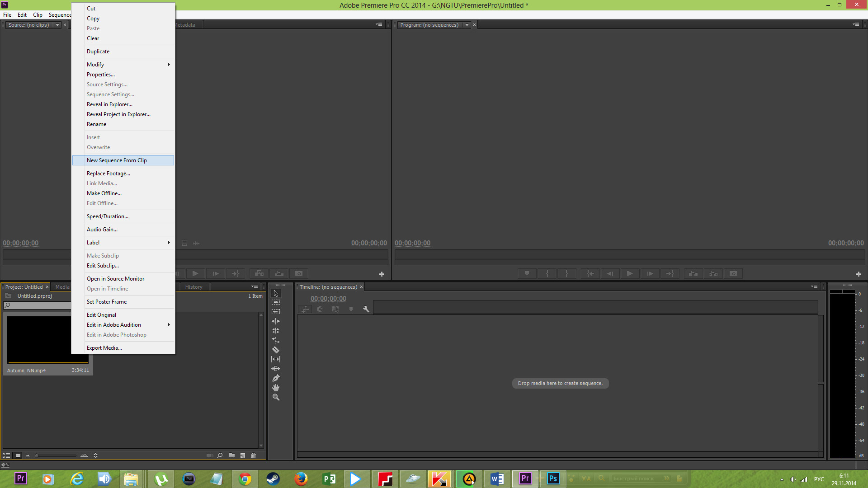Open Source monitor clip dropdown arrow
The width and height of the screenshot is (868, 488).
click(x=57, y=25)
